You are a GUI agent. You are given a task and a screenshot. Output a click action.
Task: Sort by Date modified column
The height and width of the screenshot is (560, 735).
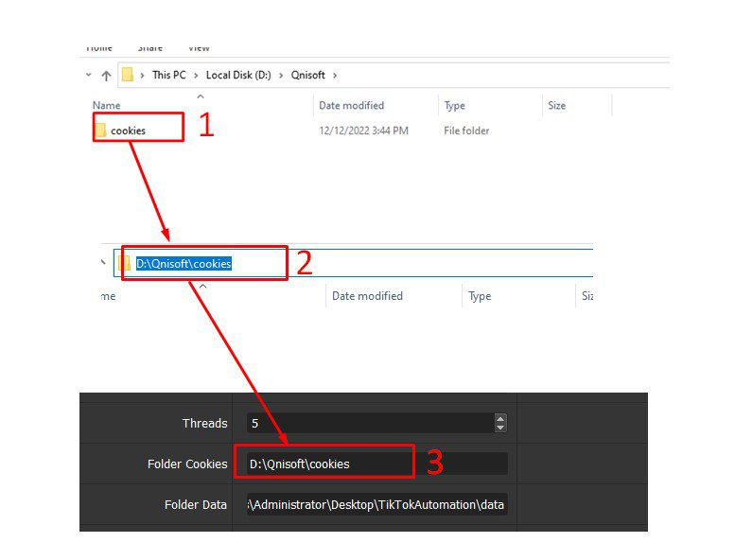352,105
